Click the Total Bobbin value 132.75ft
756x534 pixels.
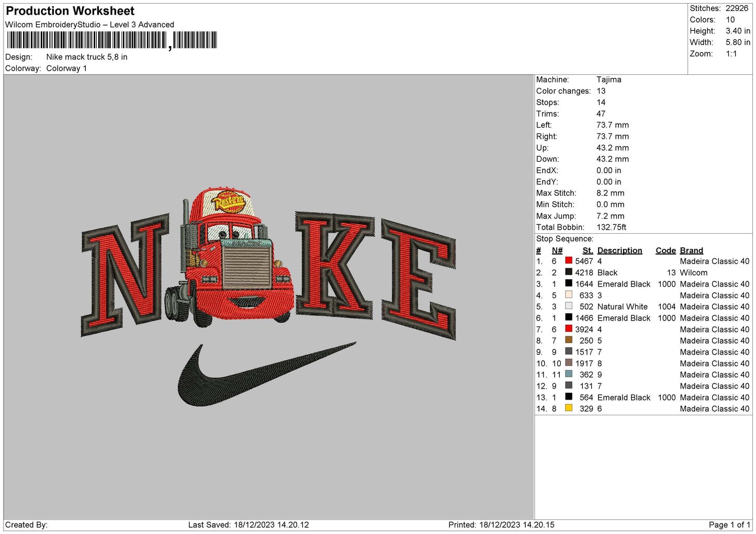[x=612, y=227]
